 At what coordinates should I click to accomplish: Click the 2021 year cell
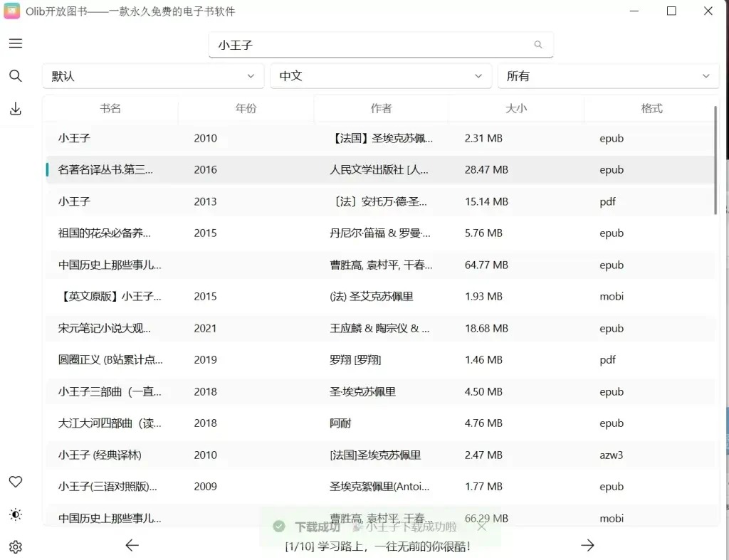206,328
